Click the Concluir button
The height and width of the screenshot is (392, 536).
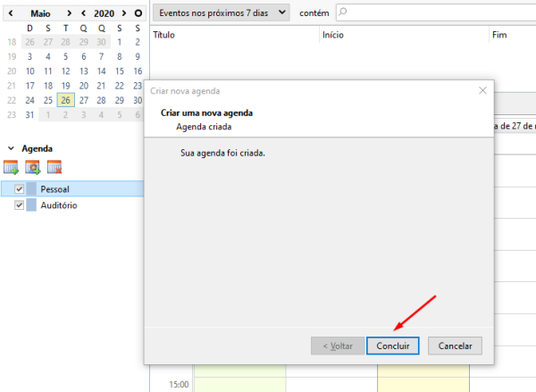coord(392,346)
